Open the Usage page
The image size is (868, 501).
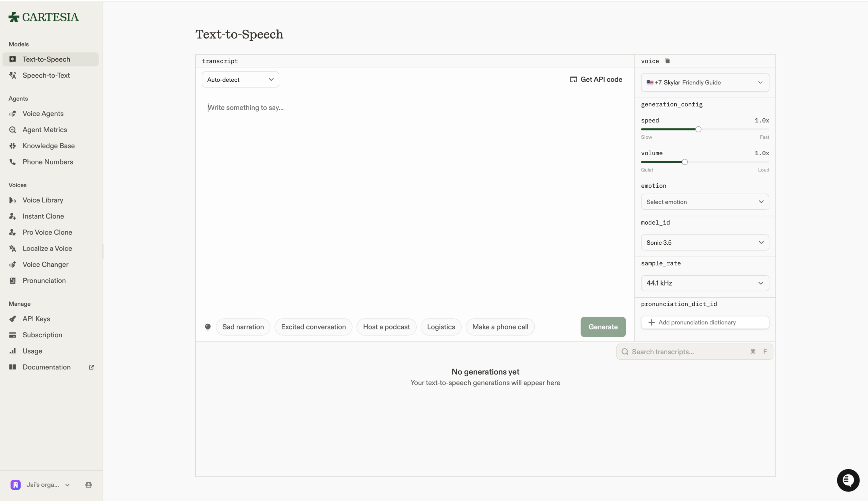point(51,351)
